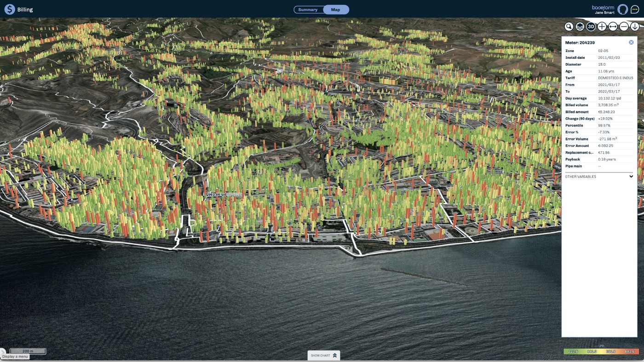Select the Map tab
Image resolution: width=644 pixels, height=362 pixels.
click(x=336, y=10)
